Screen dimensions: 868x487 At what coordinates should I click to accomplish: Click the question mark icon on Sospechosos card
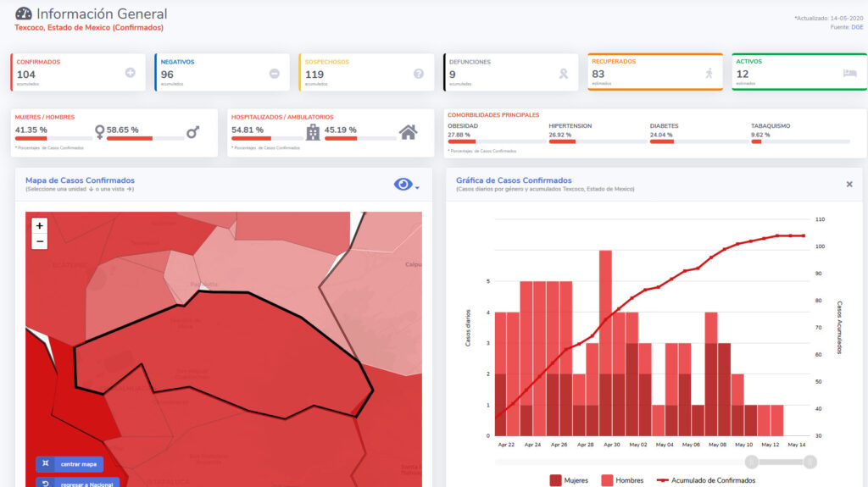click(418, 74)
